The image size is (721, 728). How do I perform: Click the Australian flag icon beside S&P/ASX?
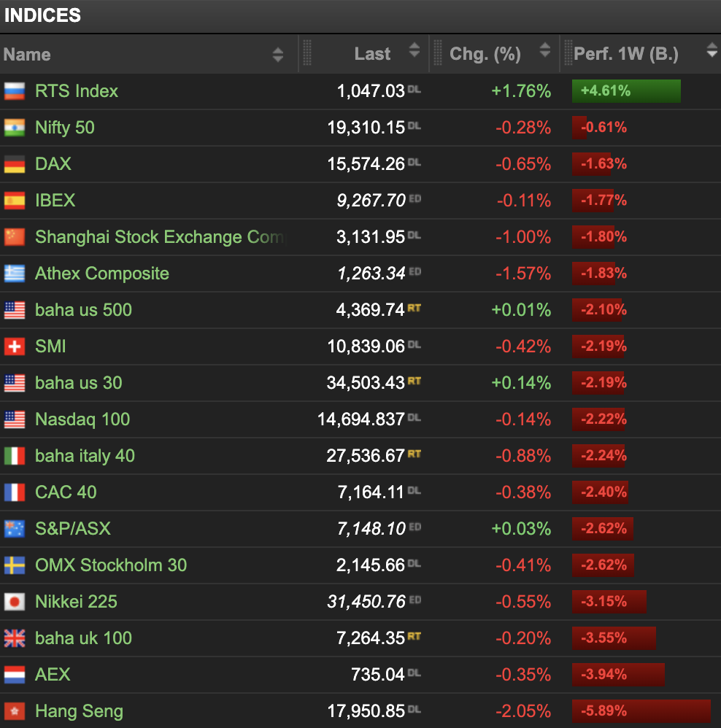15,529
